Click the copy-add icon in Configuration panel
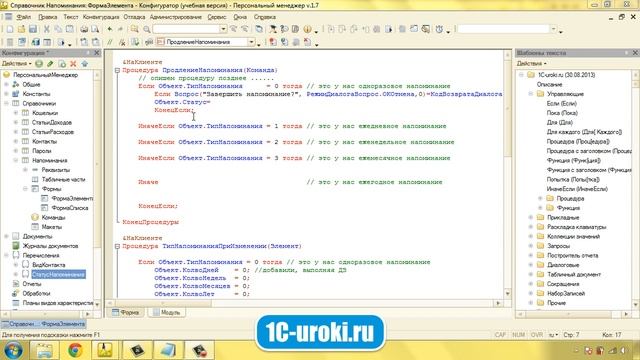Screen dimensions: 640x360 [62, 64]
